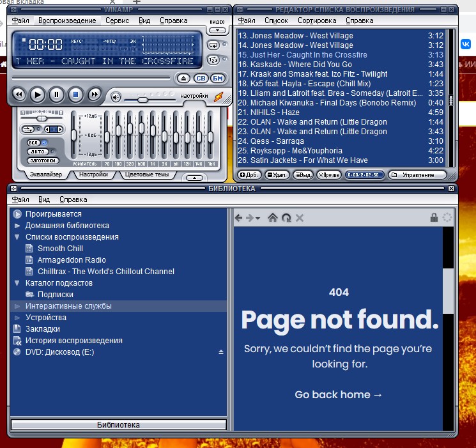
Task: Click the Доб. add button in playlist
Action: (249, 175)
